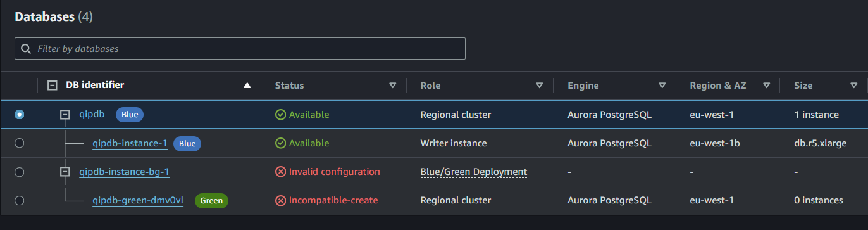Click the 1 instance size cell
This screenshot has width=868, height=230.
(x=816, y=115)
